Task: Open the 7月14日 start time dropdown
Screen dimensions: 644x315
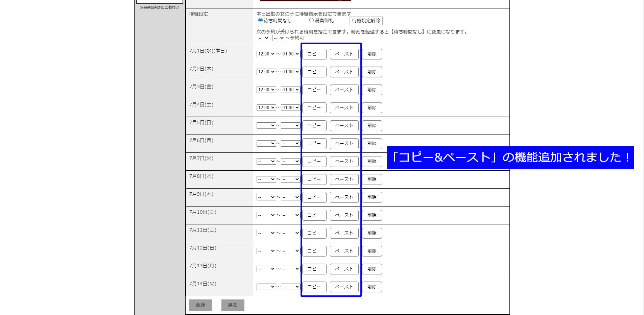Action: tap(266, 287)
